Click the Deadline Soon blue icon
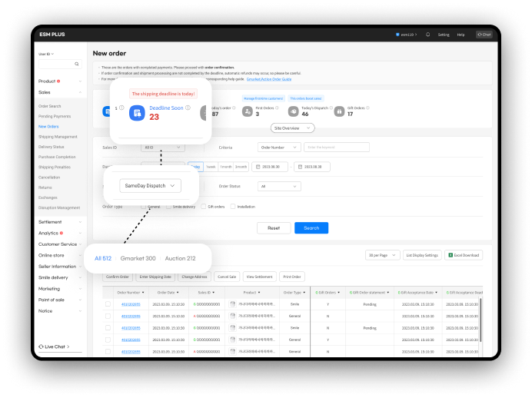Image resolution: width=532 pixels, height=398 pixels. (x=137, y=113)
